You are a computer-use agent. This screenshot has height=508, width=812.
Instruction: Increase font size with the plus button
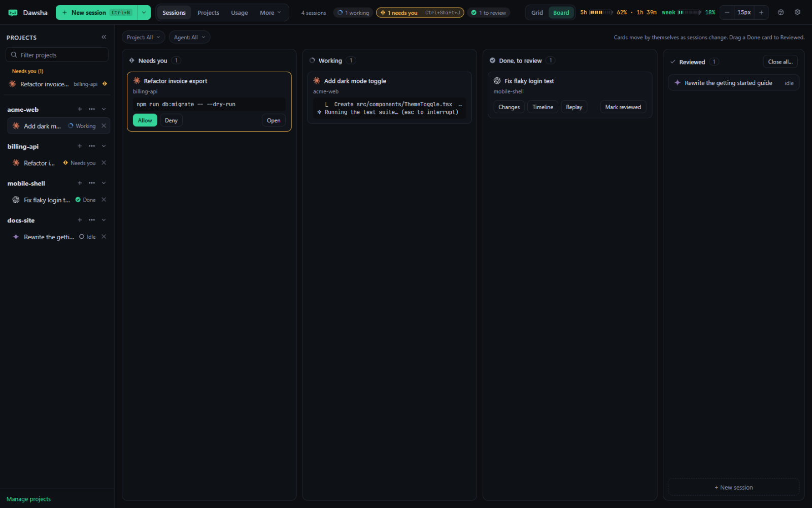(x=761, y=12)
